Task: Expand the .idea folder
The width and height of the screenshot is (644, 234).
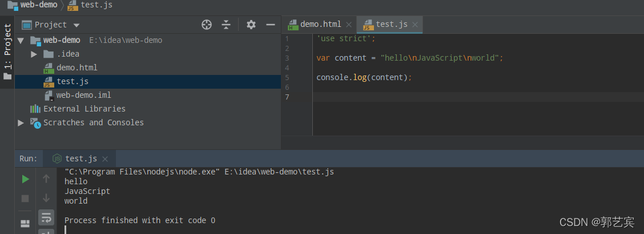Action: click(x=34, y=54)
